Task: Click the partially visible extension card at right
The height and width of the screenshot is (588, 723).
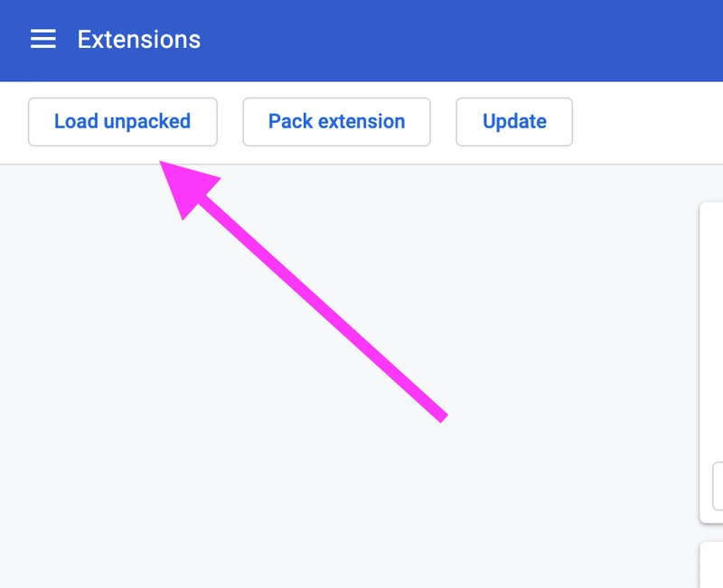Action: point(711,362)
